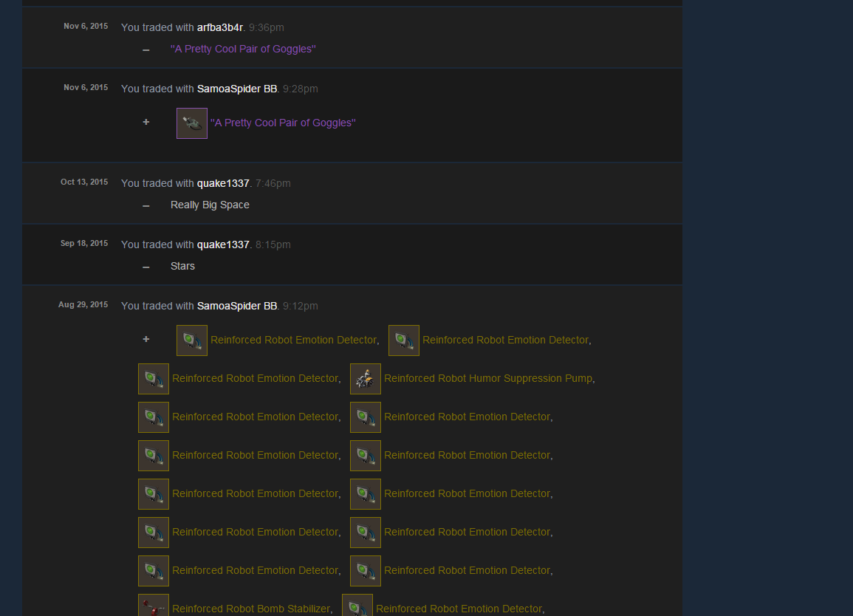
Task: Open quake1337 profile in Sep 18 trade
Action: click(223, 245)
